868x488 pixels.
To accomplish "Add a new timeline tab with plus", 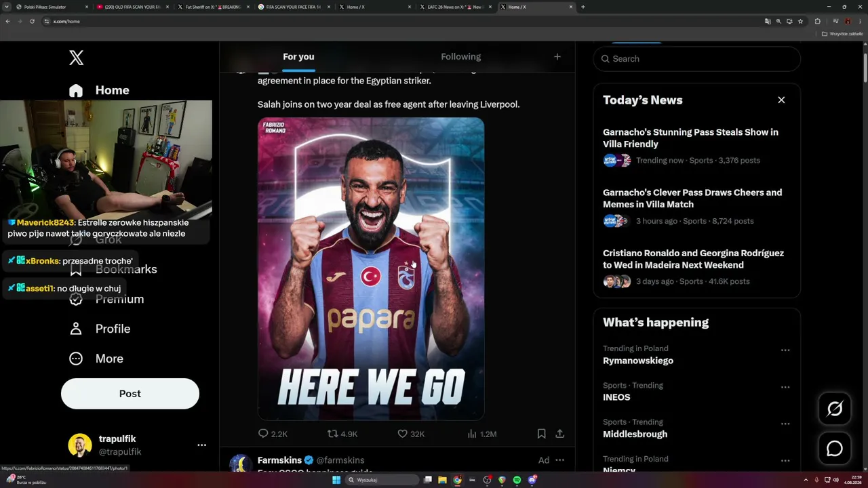I will pos(557,57).
